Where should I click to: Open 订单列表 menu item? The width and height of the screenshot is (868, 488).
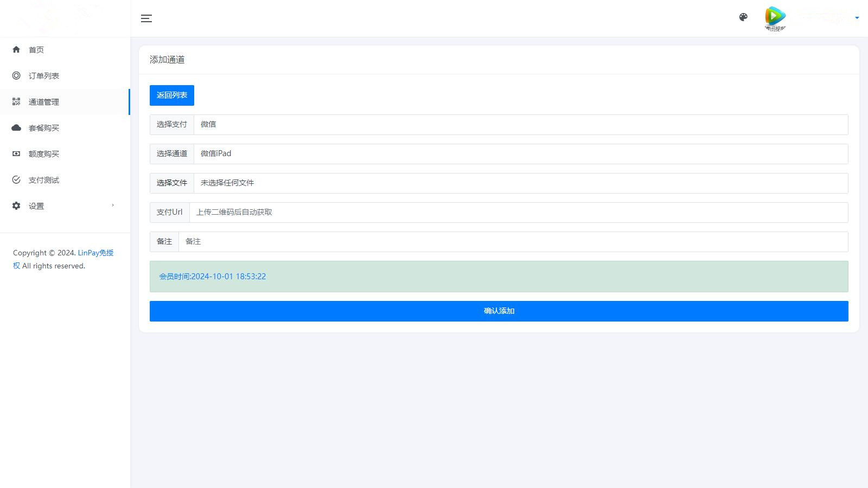pyautogui.click(x=65, y=76)
